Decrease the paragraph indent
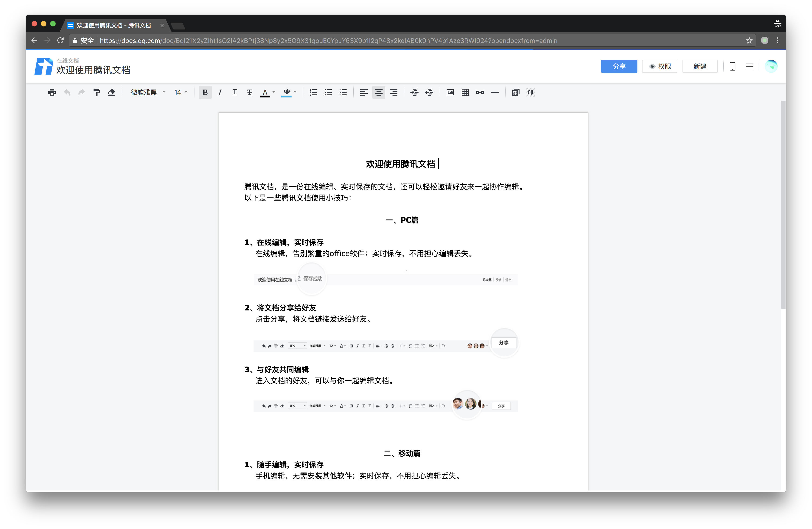Image resolution: width=812 pixels, height=529 pixels. click(x=429, y=92)
